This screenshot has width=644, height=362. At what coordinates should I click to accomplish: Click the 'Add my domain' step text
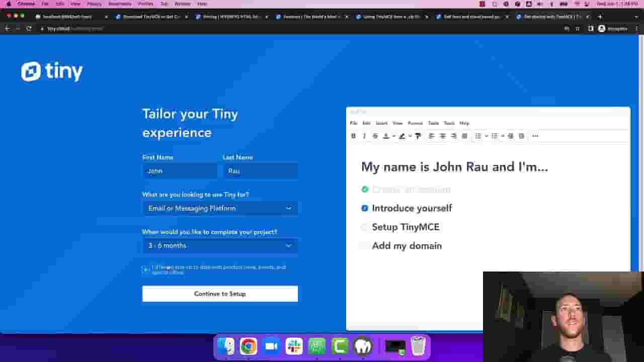tap(407, 246)
